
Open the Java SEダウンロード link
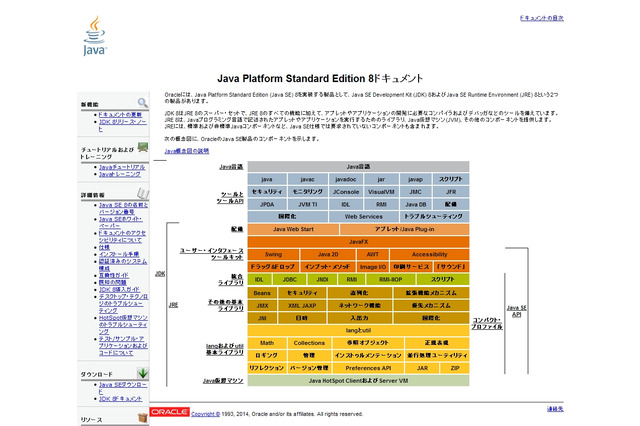(122, 388)
